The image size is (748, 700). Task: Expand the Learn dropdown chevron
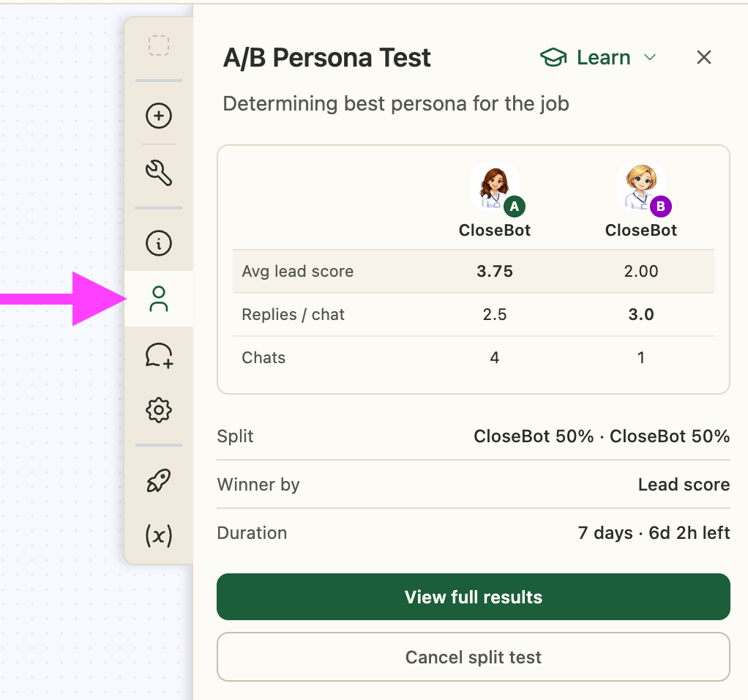point(650,57)
